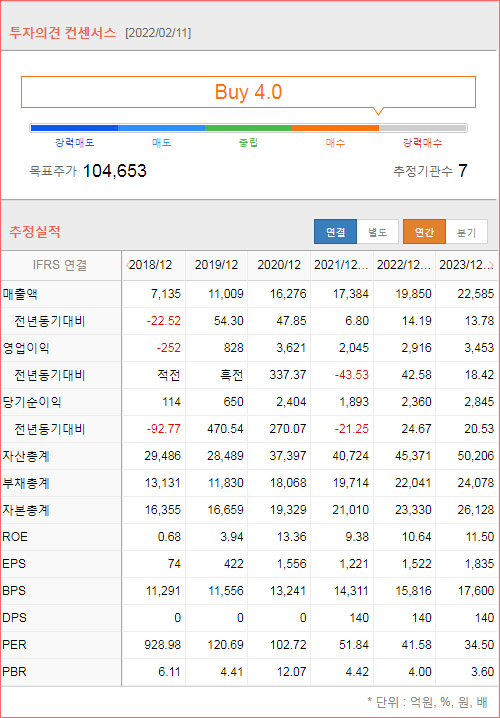Click the left arrow beside 2018/12
The image size is (500, 718).
click(128, 265)
